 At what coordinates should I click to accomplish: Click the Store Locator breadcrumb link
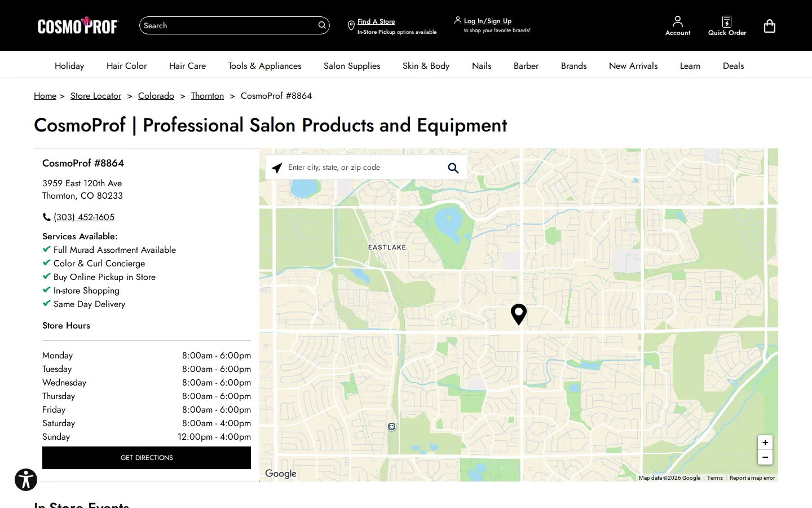pos(96,96)
